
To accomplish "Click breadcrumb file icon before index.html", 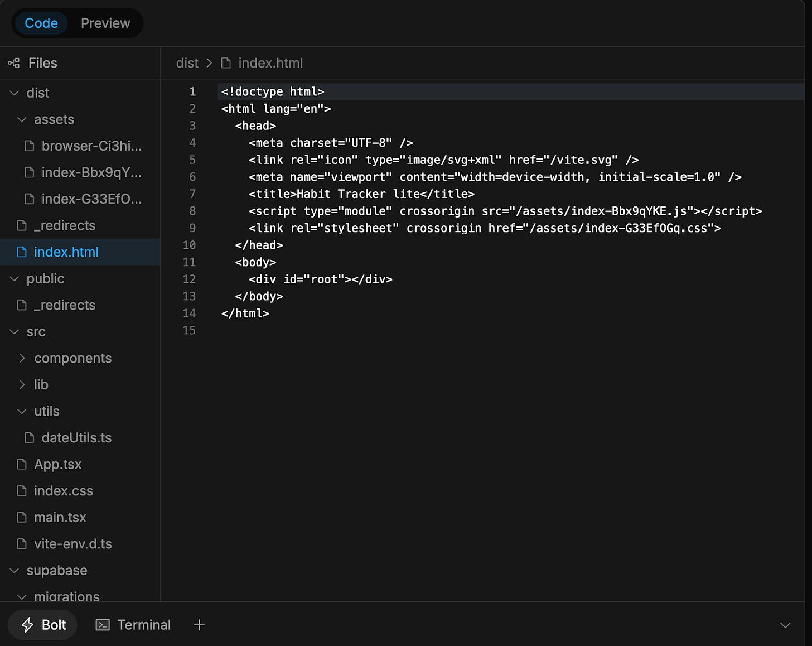I will coord(226,63).
